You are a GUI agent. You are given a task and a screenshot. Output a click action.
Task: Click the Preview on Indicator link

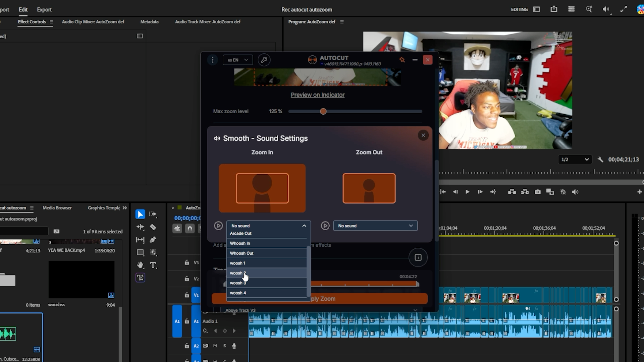[318, 95]
